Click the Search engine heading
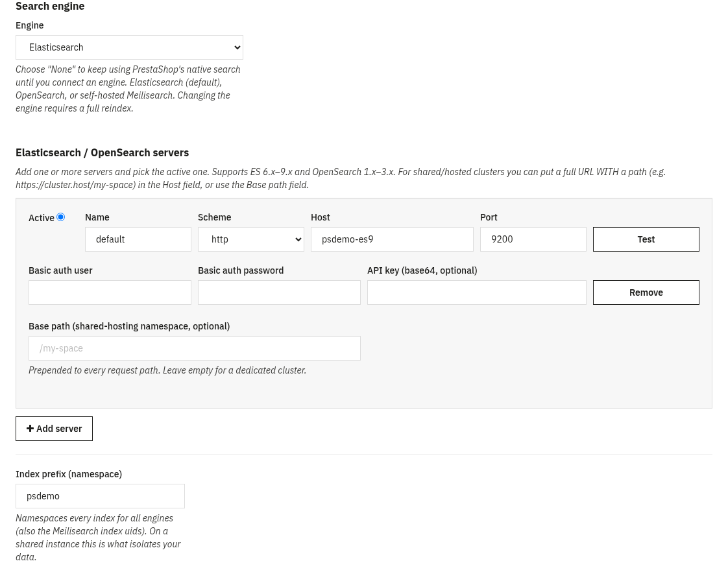The image size is (728, 583). tap(50, 6)
